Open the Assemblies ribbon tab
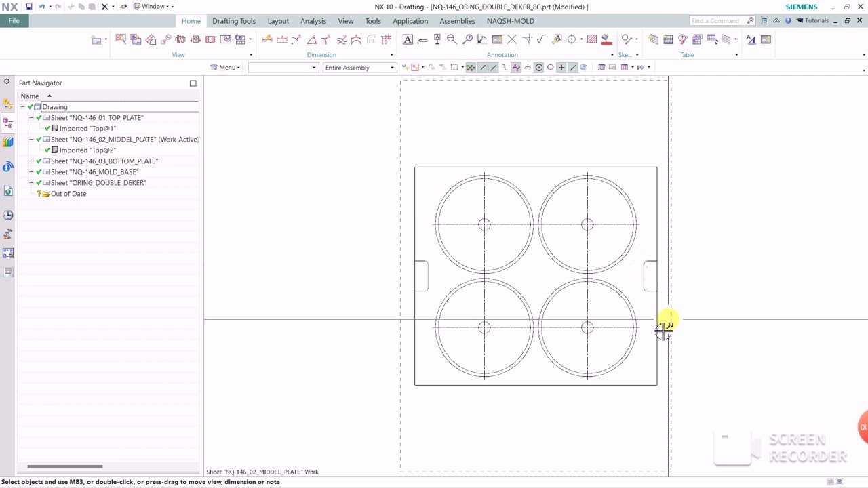868x488 pixels. [x=457, y=21]
